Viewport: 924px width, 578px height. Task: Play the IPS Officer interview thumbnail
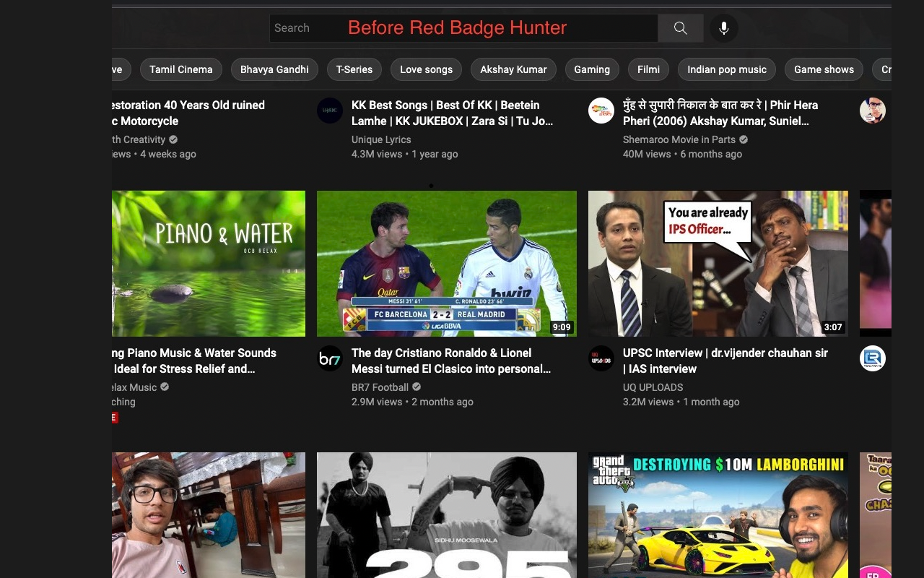point(718,264)
